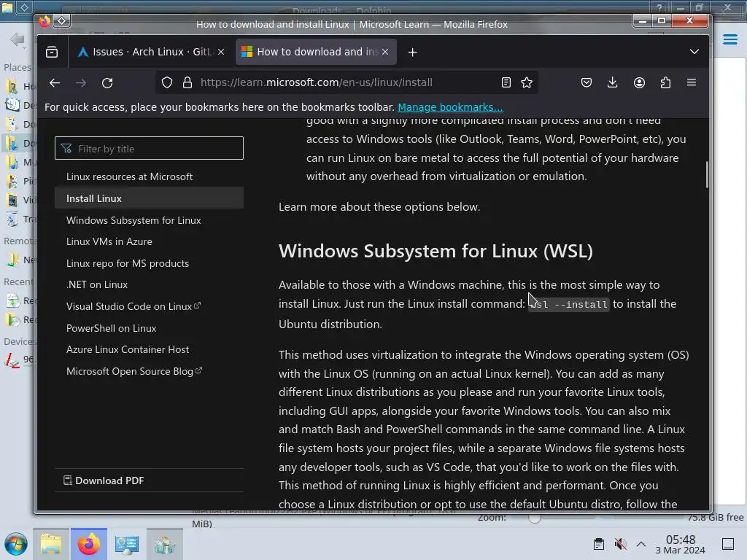Open the clock showing 05:48
The height and width of the screenshot is (560, 747).
[681, 544]
